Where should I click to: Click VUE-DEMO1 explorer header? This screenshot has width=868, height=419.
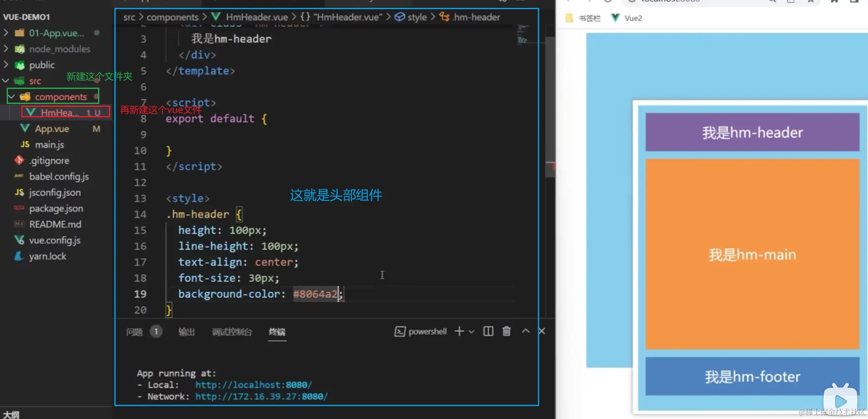26,17
